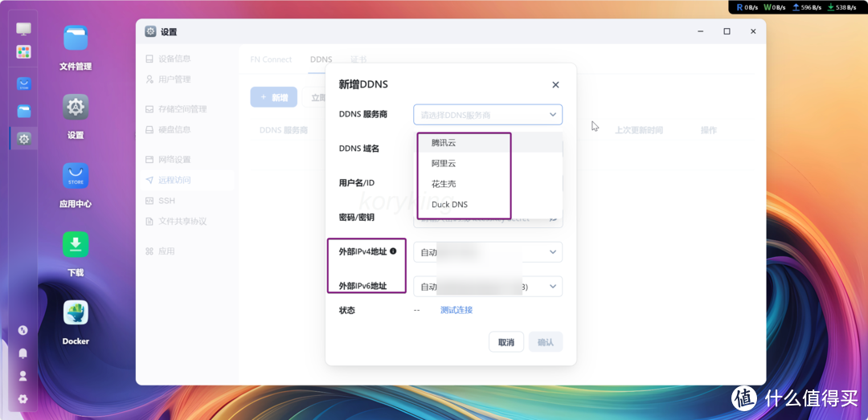Expand the 外部IPv4地址 dropdown
Screen dimensions: 868x420
(488, 252)
